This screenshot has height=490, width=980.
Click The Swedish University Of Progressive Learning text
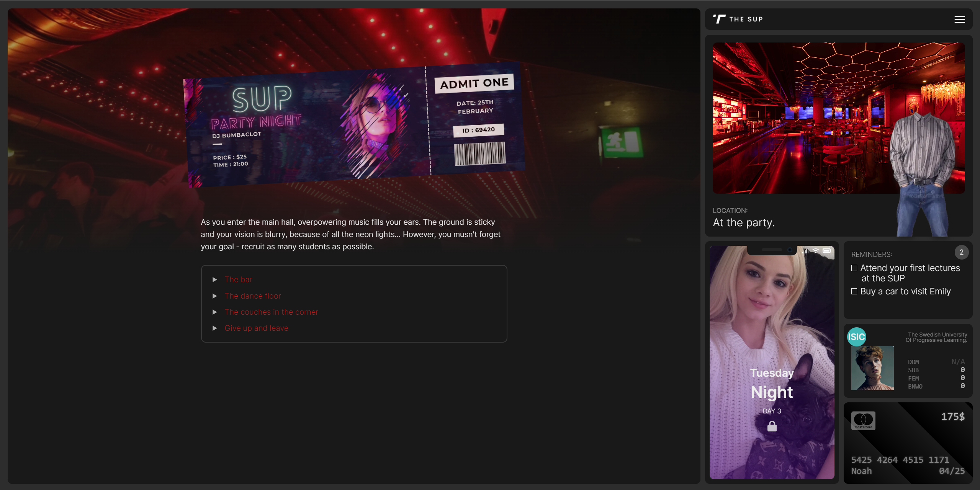tap(936, 337)
